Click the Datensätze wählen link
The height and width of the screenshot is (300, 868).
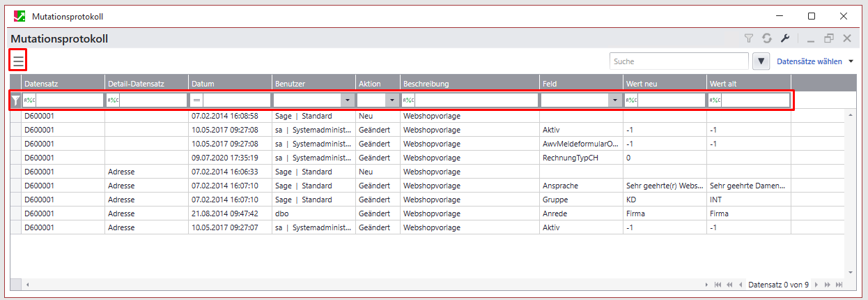click(809, 61)
